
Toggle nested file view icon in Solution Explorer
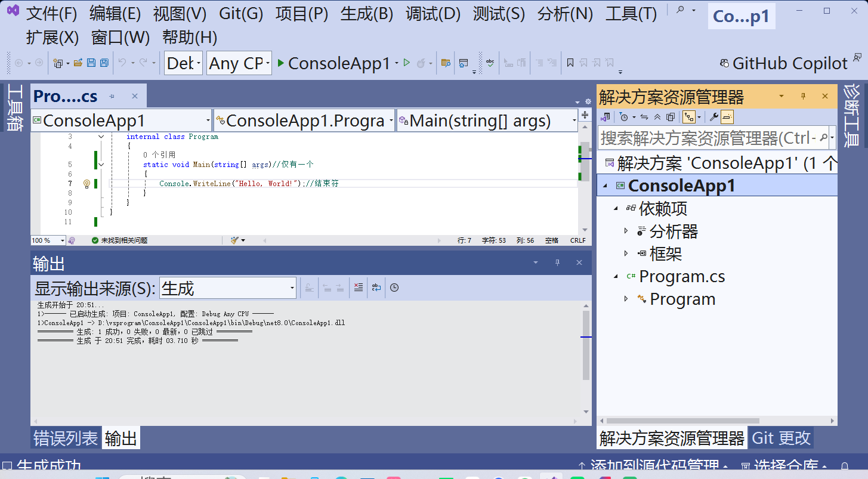point(688,117)
